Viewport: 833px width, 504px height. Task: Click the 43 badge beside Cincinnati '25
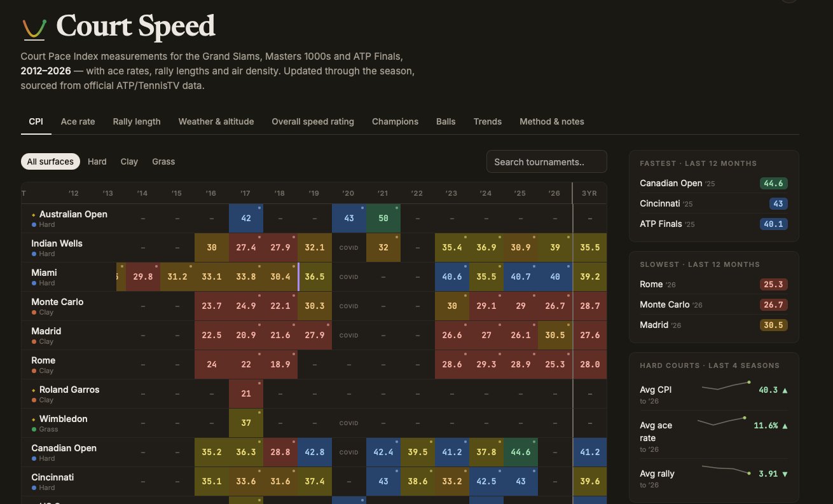(778, 203)
